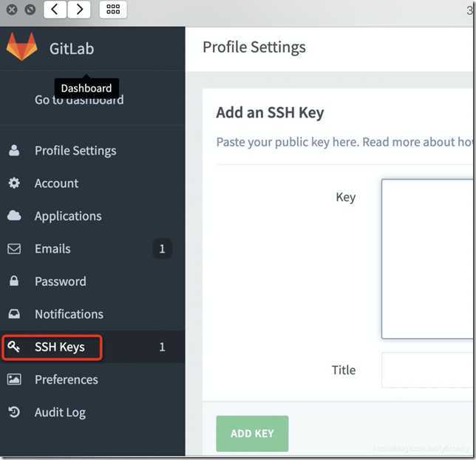Click the browser forward arrow button
Viewport: 476px width, 460px height.
coord(79,10)
